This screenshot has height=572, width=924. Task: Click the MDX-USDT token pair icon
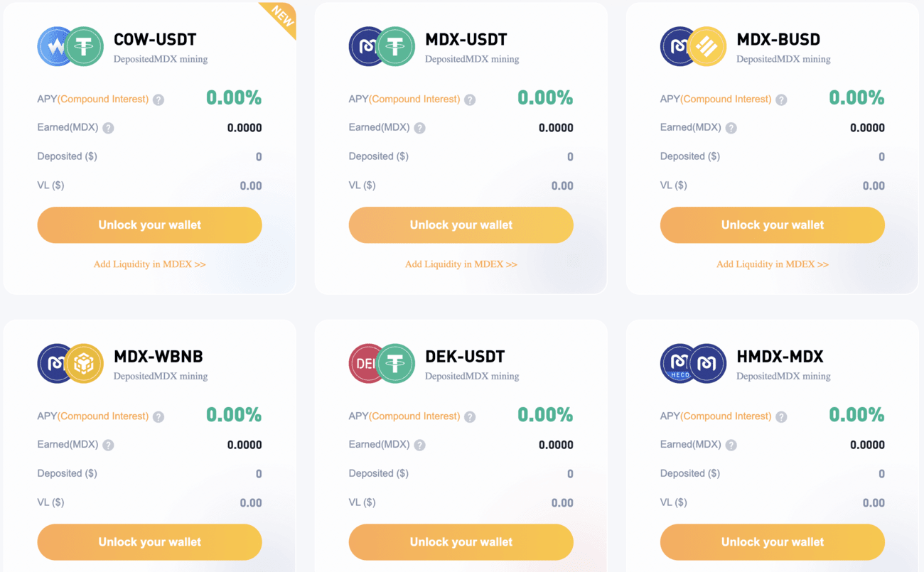[x=382, y=47]
